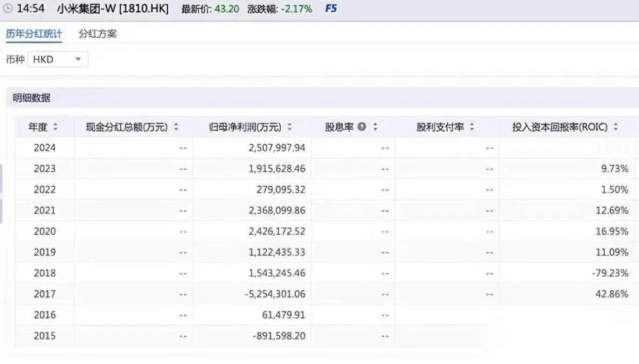Sort the table by 年度 column
Image resolution: width=639 pixels, height=364 pixels.
(x=55, y=127)
